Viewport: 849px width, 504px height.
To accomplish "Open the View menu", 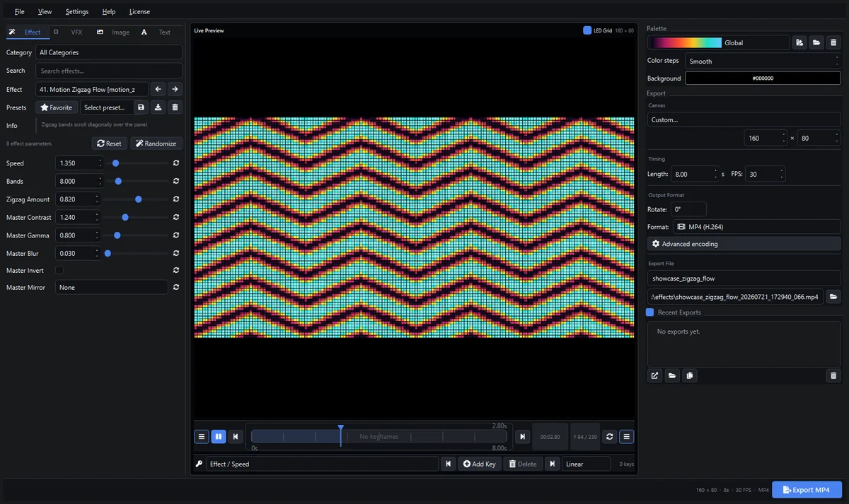I will (45, 12).
